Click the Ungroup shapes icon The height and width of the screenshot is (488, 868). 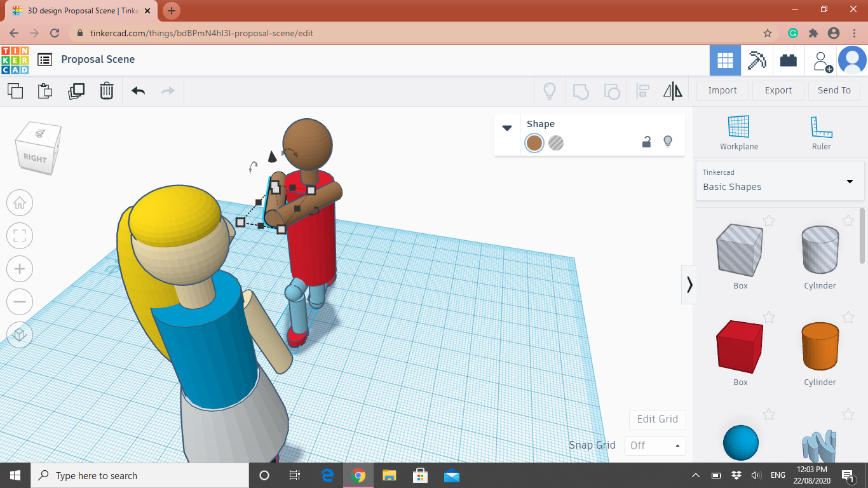pos(611,91)
